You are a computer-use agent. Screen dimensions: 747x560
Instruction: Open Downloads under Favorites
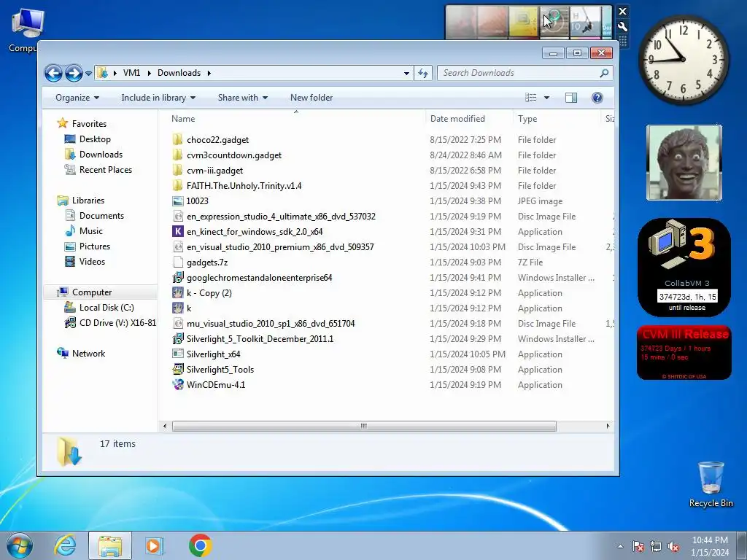(x=101, y=155)
